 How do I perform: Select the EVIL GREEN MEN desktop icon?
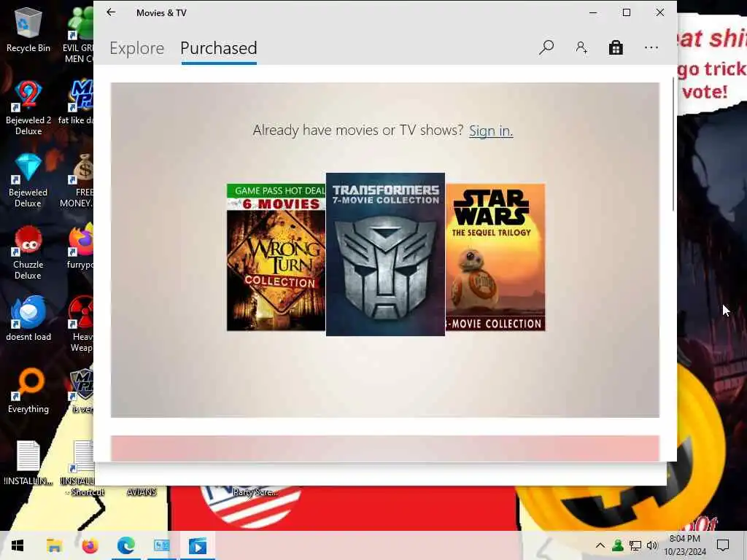tap(79, 36)
